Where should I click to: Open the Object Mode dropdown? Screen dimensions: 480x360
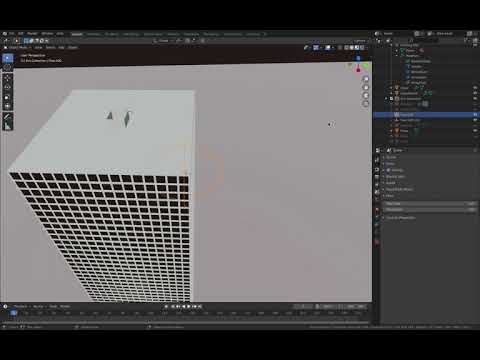click(17, 48)
